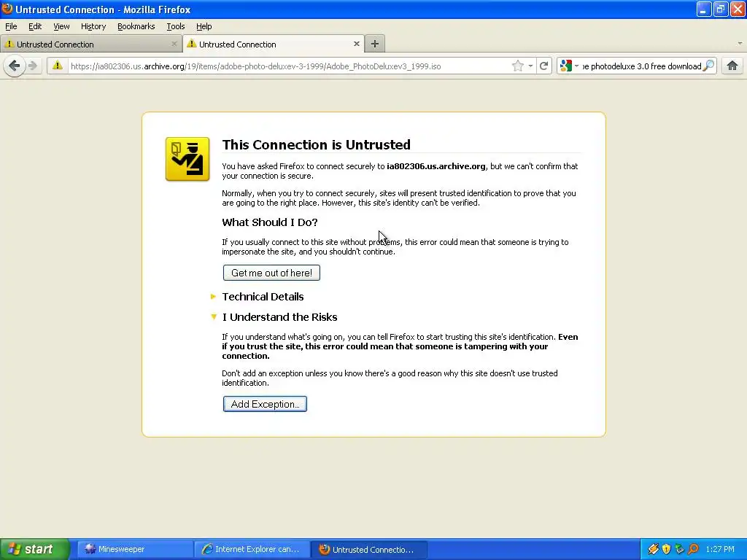
Task: Select the second Untrusted Connection tab
Action: pos(274,44)
